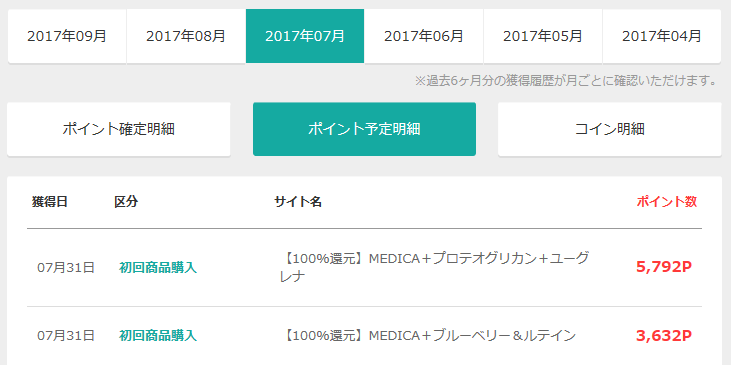Viewport: 731px width, 365px height.
Task: Open MEDICA+プロテオグリカン+ユーグレナ site entry
Action: (431, 267)
